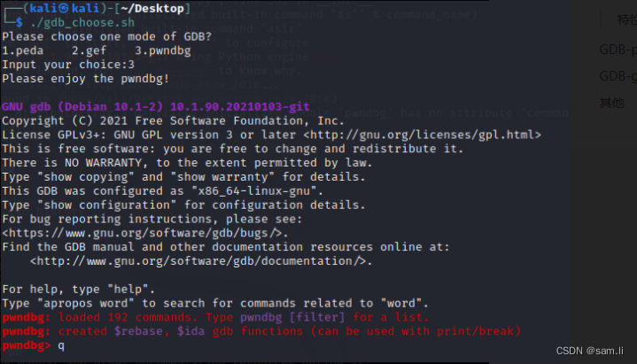This screenshot has width=637, height=364.
Task: Select the 其他 sidebar entry
Action: (611, 103)
